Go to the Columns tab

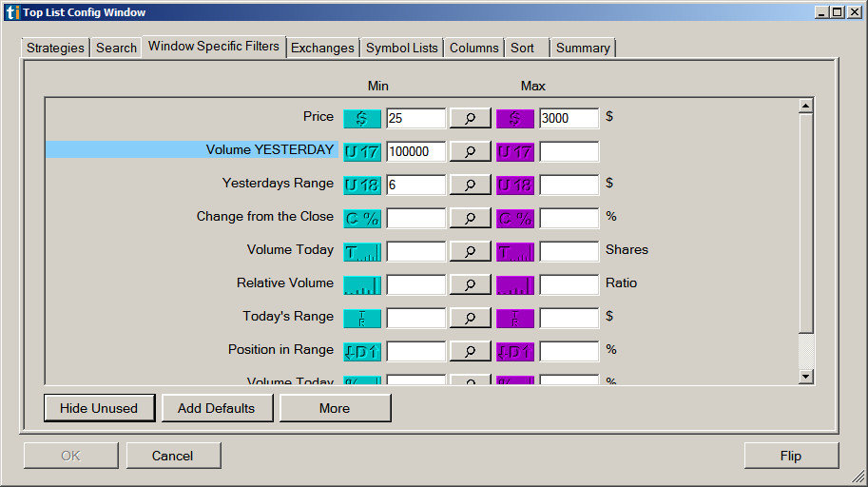pos(473,48)
